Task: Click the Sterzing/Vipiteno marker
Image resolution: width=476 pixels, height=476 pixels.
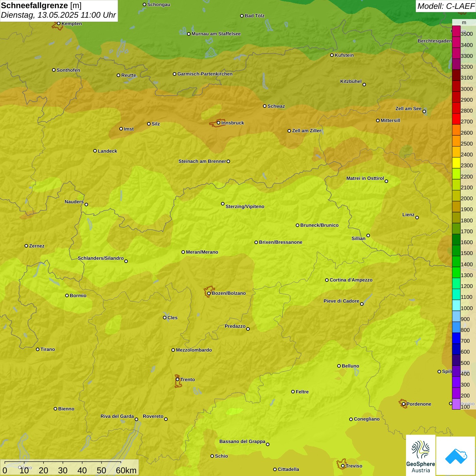Action: 223,204
